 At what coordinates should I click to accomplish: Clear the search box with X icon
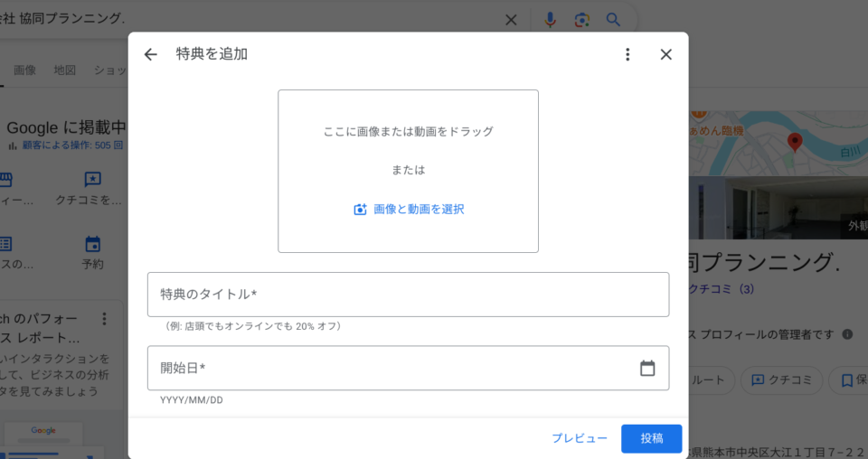(511, 20)
